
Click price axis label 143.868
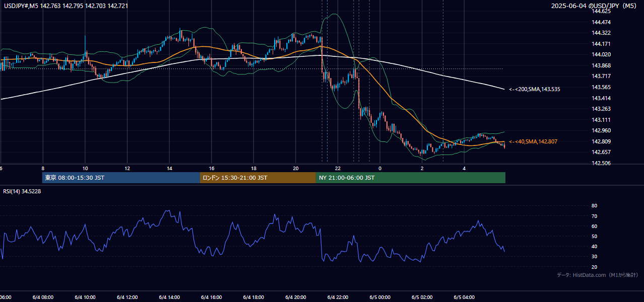(601, 65)
